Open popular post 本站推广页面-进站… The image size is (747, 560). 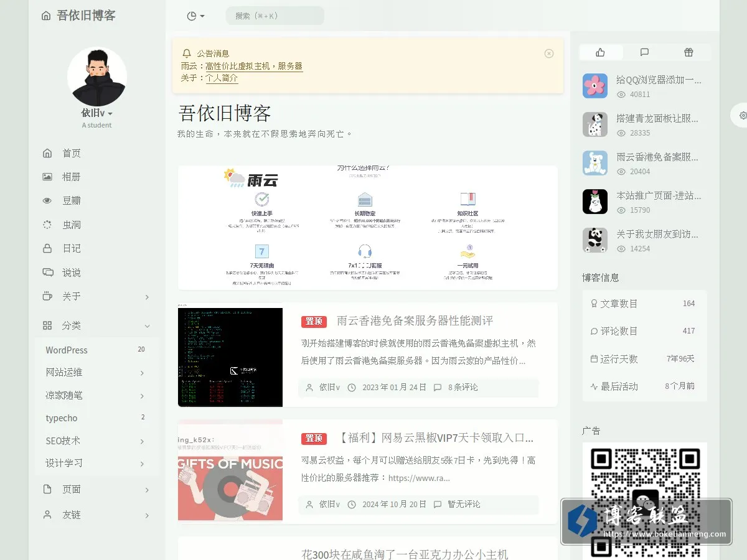[659, 195]
